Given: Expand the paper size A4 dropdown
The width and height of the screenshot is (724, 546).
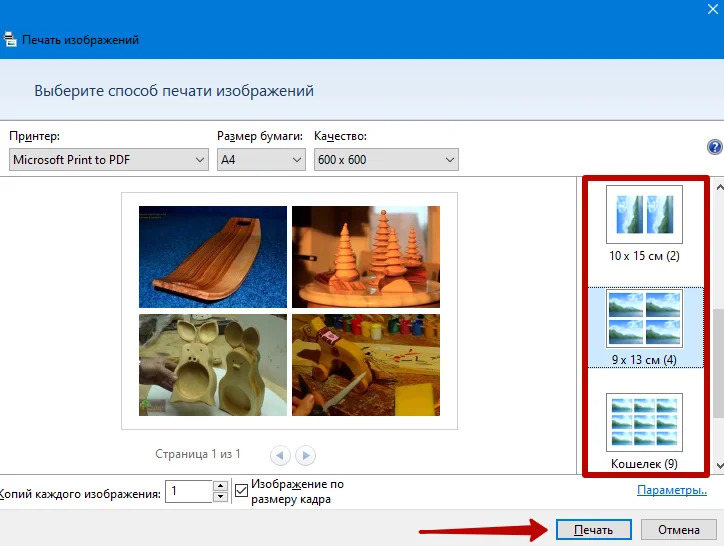Looking at the screenshot, I should 261,160.
